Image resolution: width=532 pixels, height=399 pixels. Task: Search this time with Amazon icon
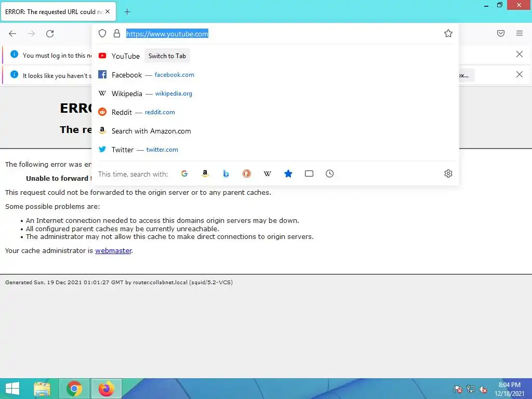(205, 174)
